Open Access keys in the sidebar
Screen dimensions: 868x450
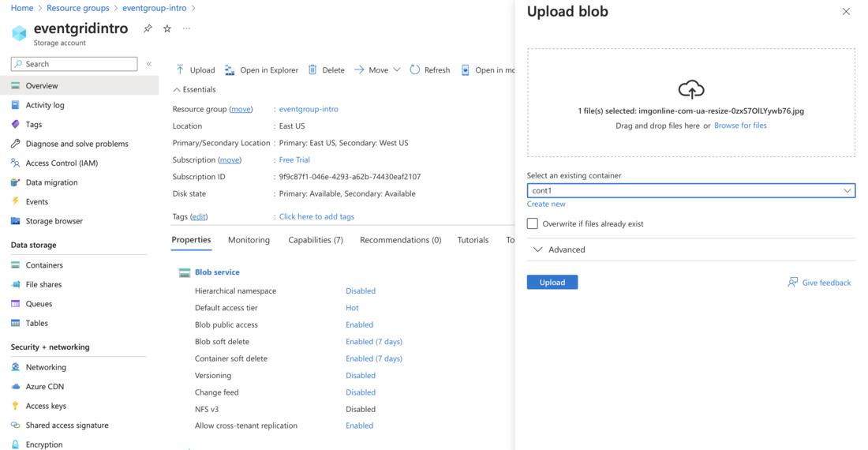(46, 406)
